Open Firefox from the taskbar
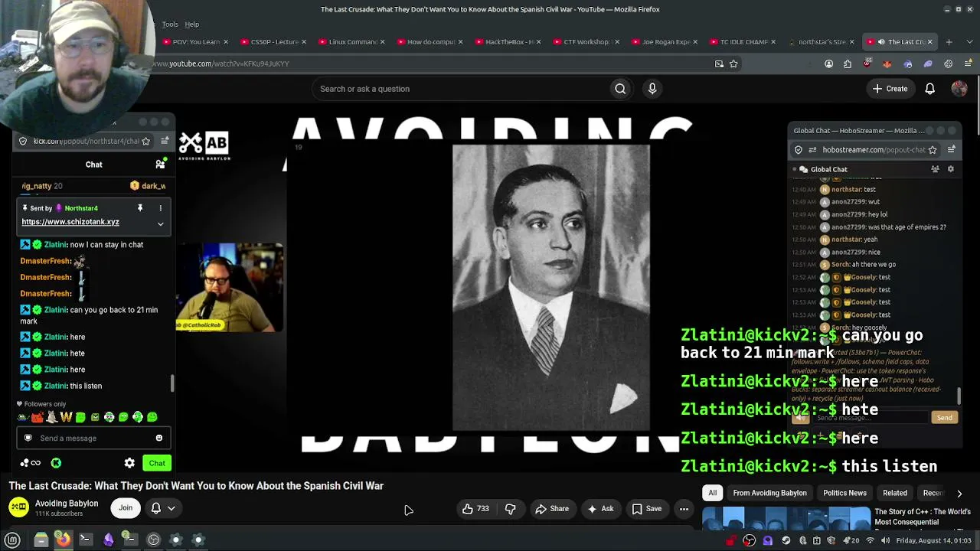Screen dimensions: 980x551 pyautogui.click(x=64, y=540)
